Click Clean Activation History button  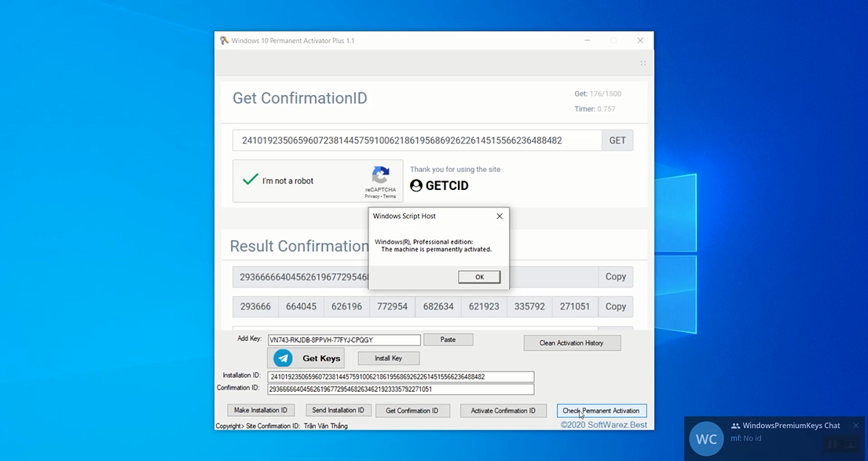572,343
